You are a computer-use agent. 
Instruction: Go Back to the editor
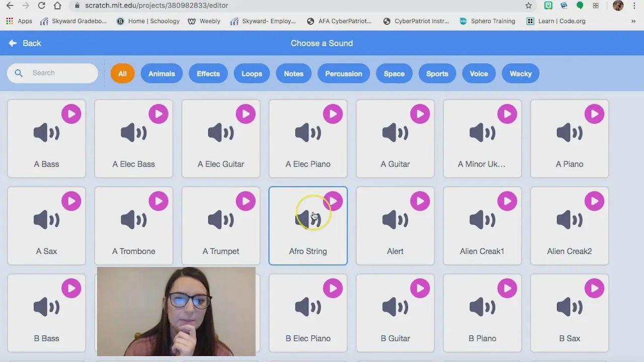25,43
